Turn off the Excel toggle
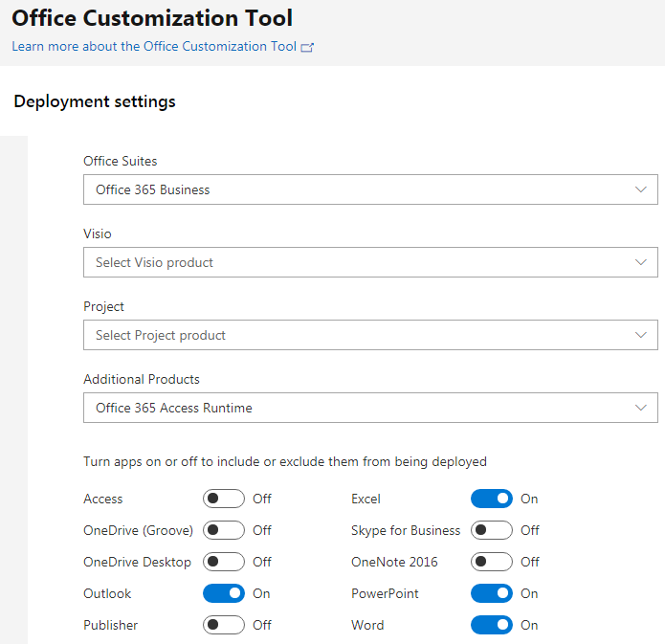665x644 pixels. coord(492,499)
